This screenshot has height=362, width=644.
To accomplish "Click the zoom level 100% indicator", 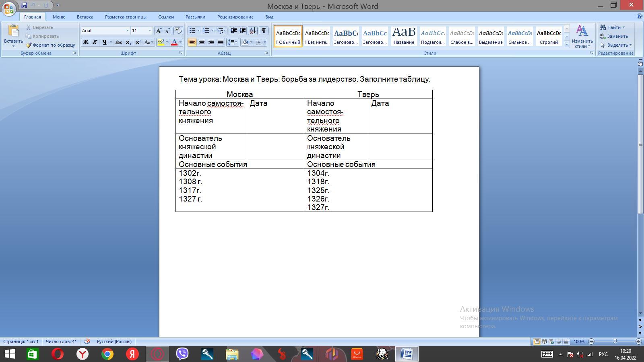I will pos(579,341).
